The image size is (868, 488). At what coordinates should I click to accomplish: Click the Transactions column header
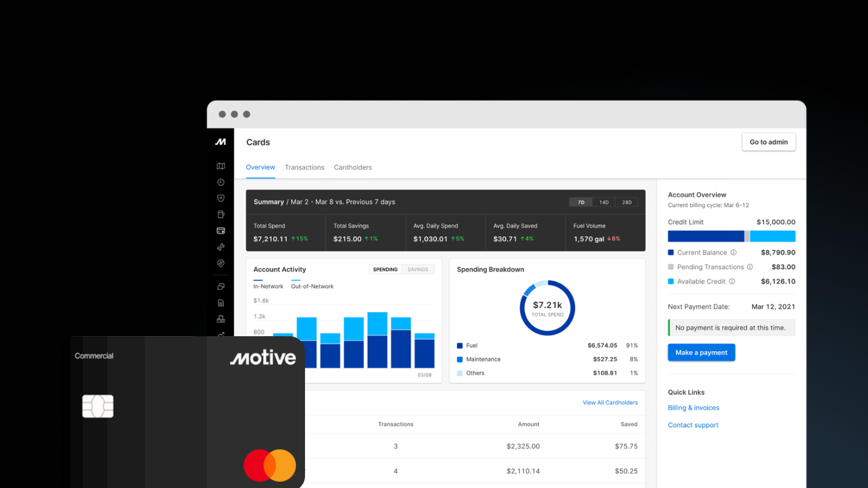(x=395, y=424)
